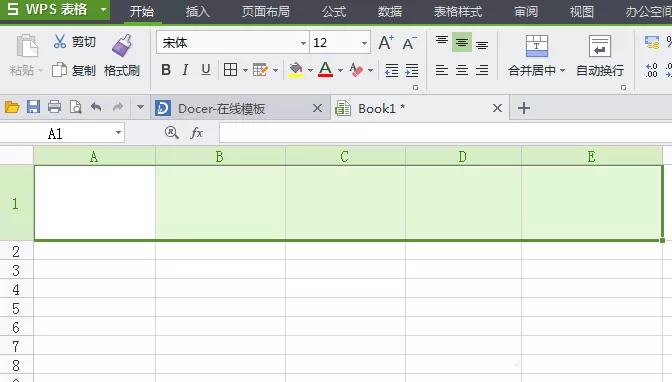Open font size dropdown 12
Image resolution: width=672 pixels, height=382 pixels.
364,43
